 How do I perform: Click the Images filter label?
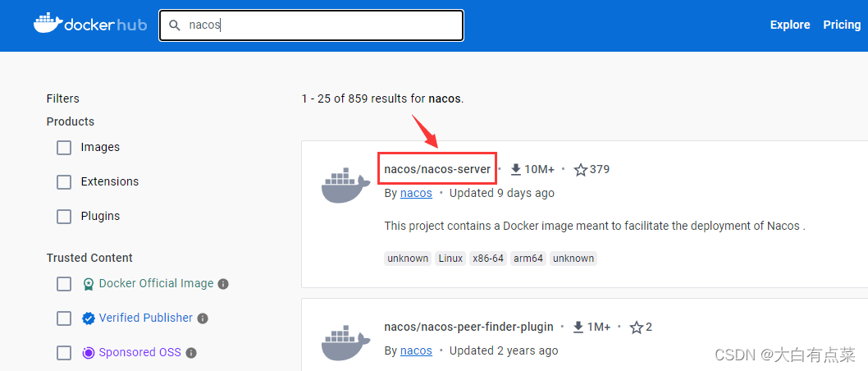(x=100, y=147)
